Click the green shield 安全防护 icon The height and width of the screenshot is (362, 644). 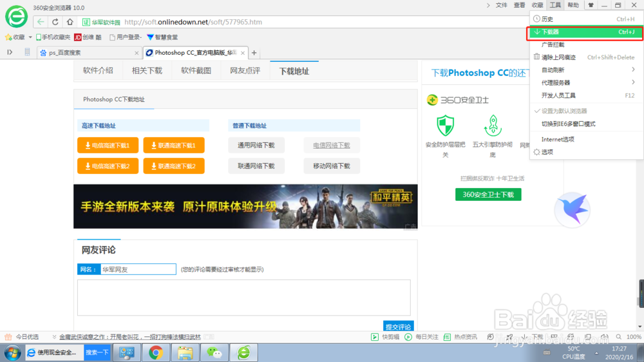(445, 126)
